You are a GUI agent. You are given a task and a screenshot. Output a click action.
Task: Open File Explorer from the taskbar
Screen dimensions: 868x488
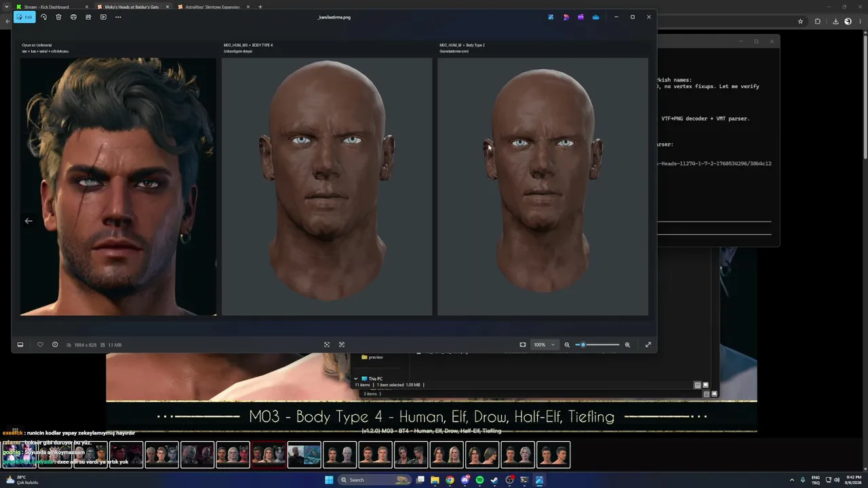[x=435, y=480]
